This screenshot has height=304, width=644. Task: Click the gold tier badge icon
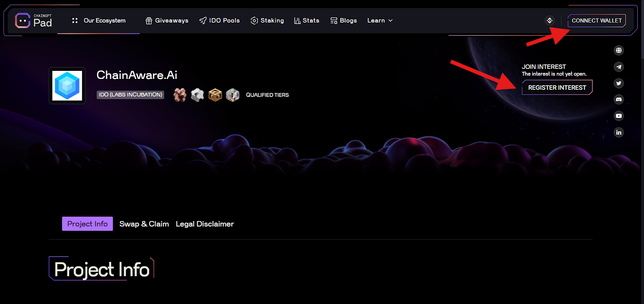tap(215, 95)
